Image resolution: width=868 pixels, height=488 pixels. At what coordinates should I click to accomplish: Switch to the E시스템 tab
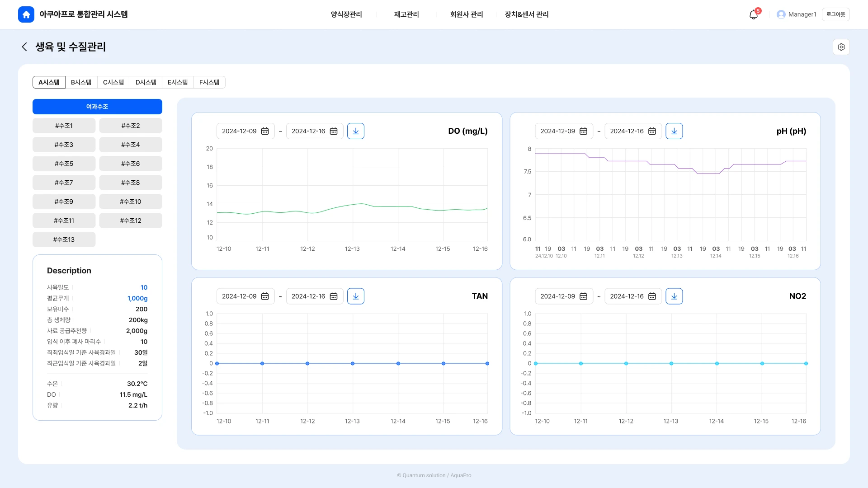click(x=178, y=82)
